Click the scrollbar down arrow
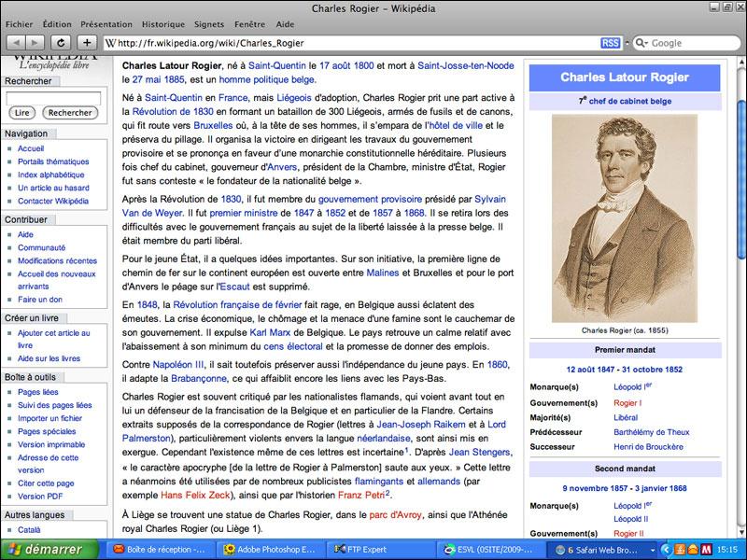 (x=741, y=532)
